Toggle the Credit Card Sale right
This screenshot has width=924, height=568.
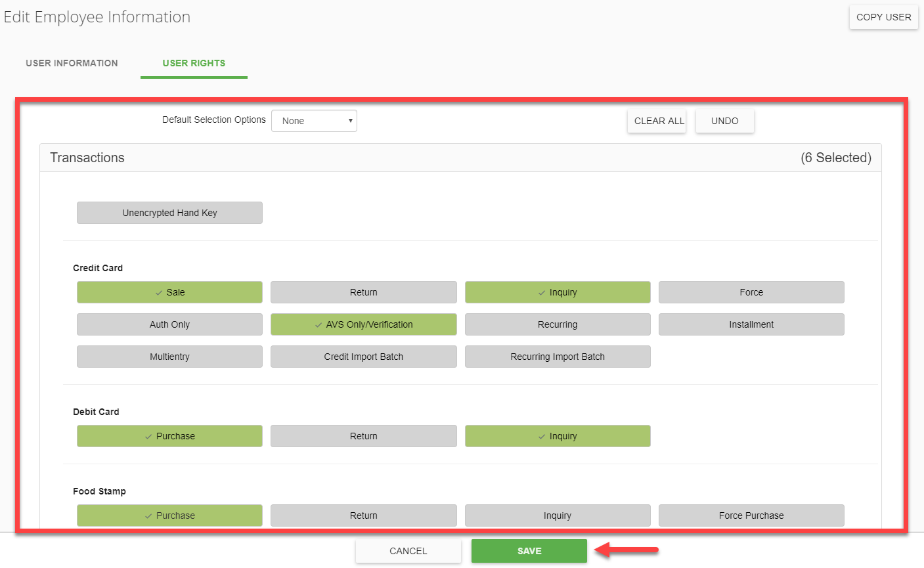(x=169, y=292)
